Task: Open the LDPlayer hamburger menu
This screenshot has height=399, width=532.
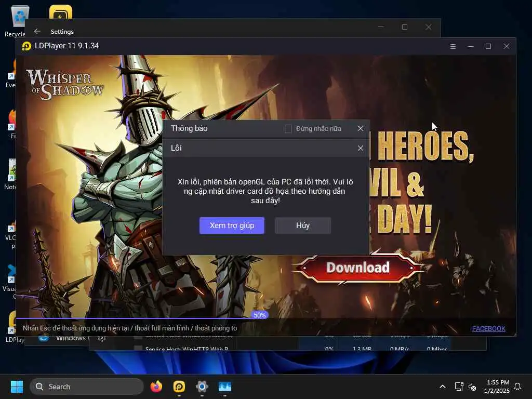Action: pos(453,46)
